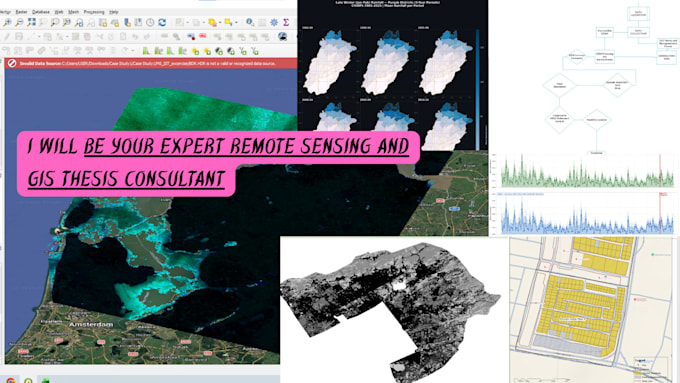Select the Zoom In magnifier tool
The image size is (680, 383).
(x=7, y=23)
